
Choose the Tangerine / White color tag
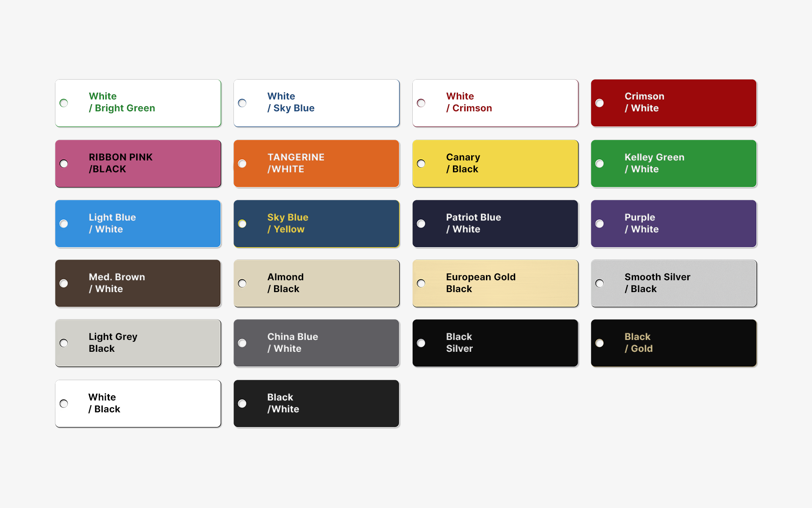[316, 163]
